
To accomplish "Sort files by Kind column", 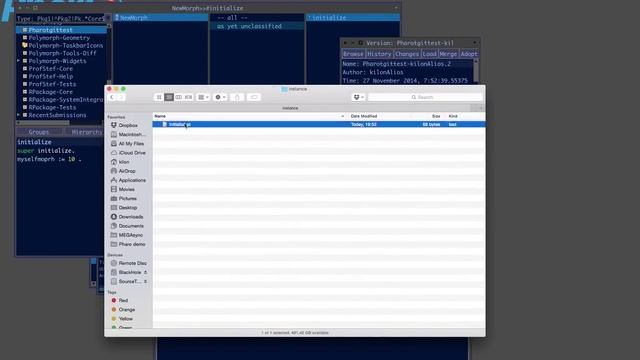I will tap(453, 116).
